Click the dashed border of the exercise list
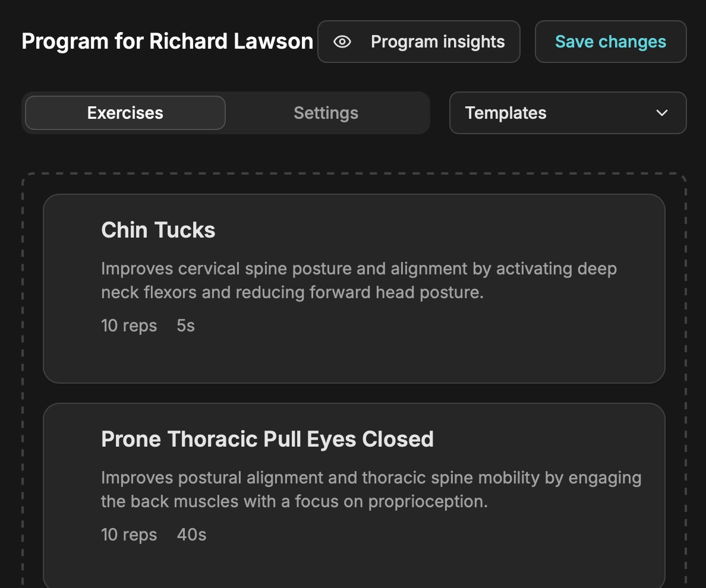 [23, 356]
